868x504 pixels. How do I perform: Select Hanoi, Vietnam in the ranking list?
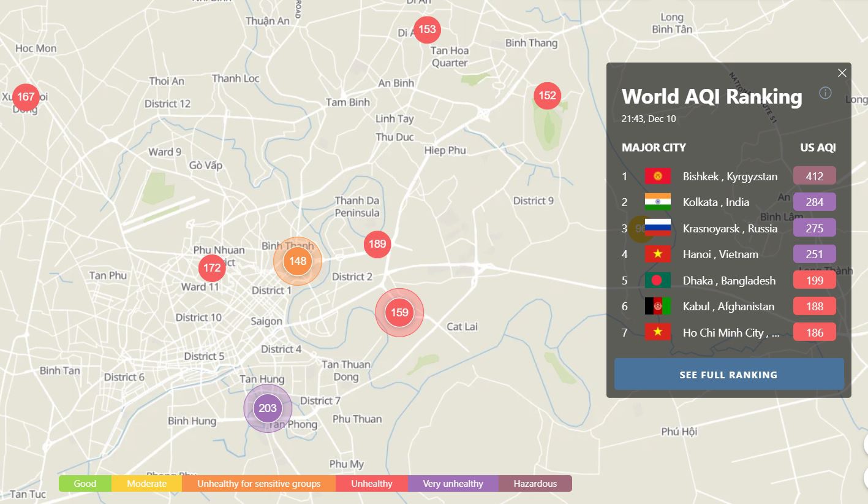pyautogui.click(x=720, y=254)
